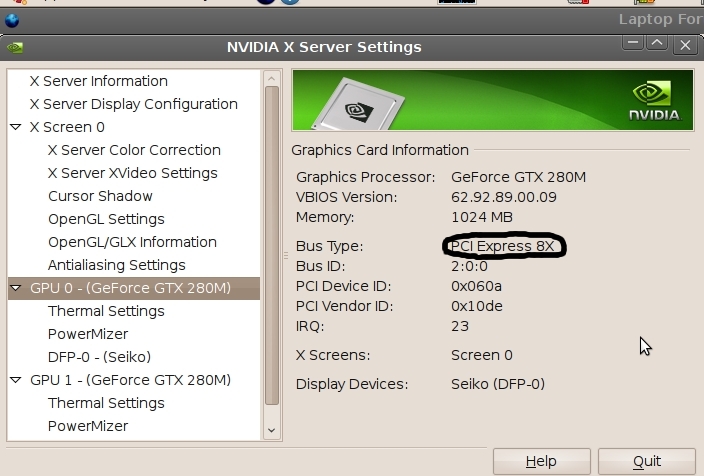Click the Quit button
This screenshot has width=704, height=476.
(x=647, y=461)
